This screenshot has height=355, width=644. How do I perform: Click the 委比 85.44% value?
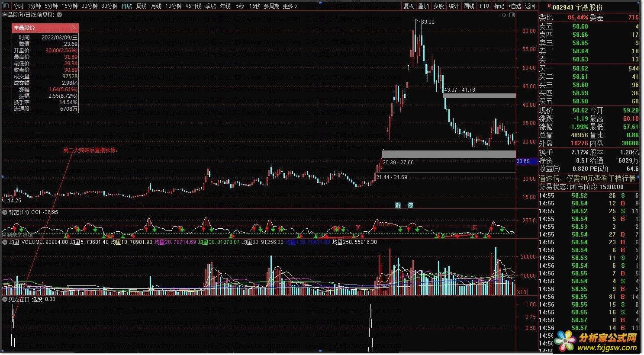coord(578,17)
